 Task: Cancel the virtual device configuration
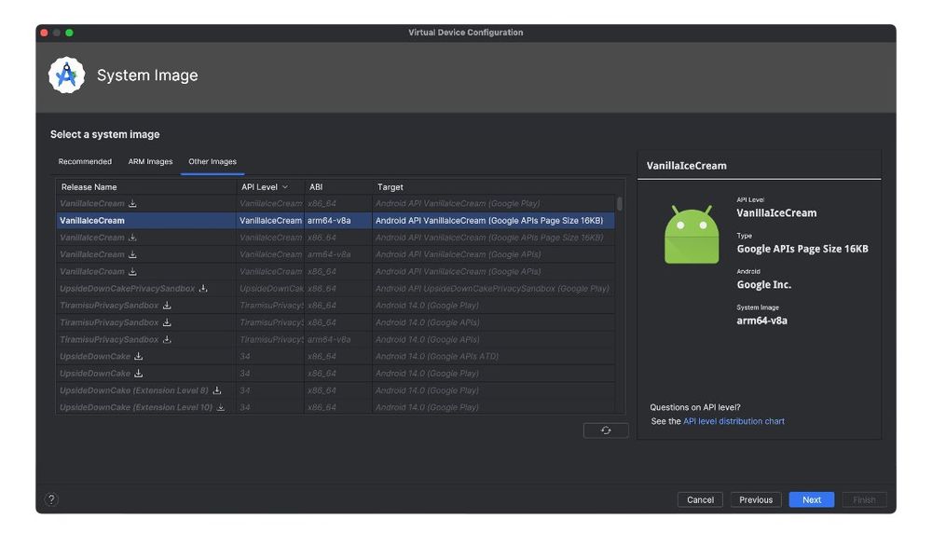pos(700,500)
